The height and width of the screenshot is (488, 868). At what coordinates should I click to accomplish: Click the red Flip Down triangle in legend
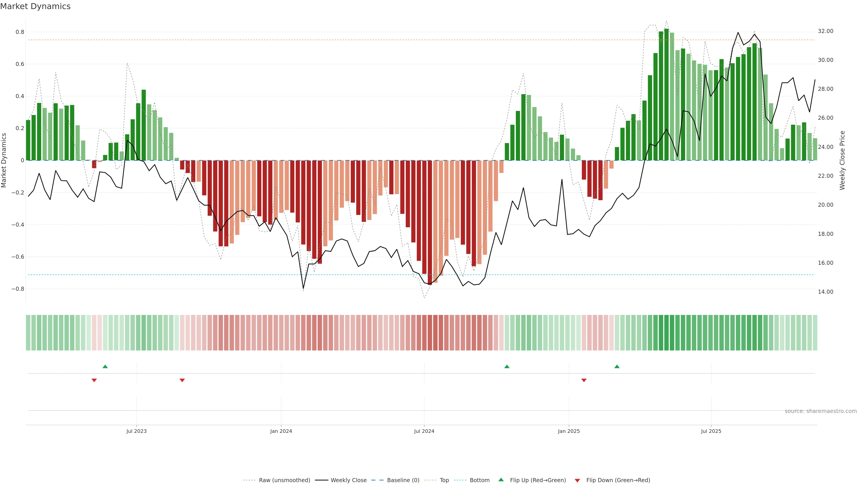577,480
